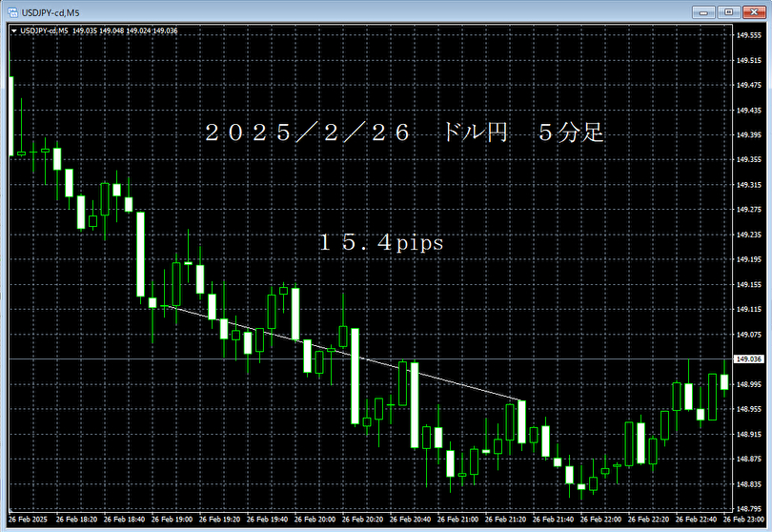Click time axis label 26 Feb 19:40
This screenshot has width=772, height=532.
268,520
